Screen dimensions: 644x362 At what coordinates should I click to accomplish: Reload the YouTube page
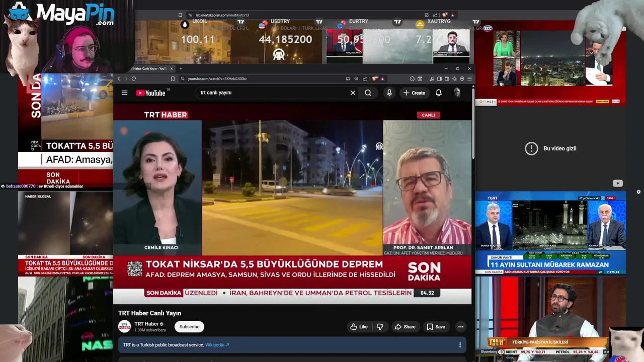(134, 78)
